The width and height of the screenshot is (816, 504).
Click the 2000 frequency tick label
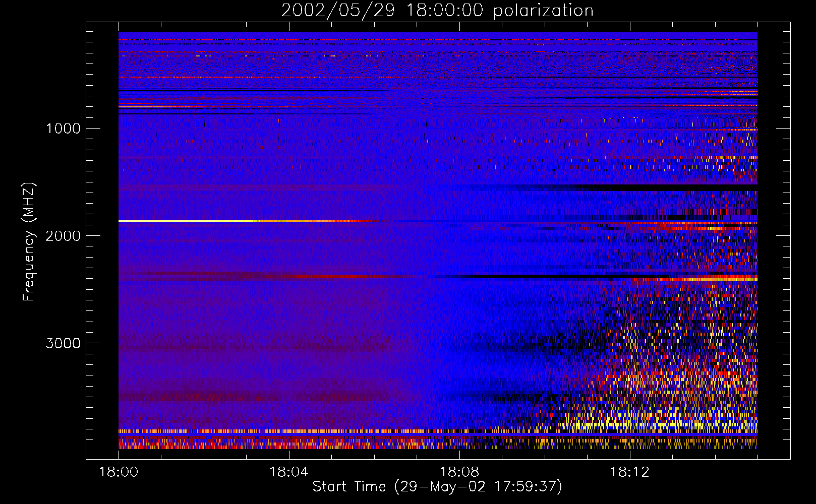(x=63, y=236)
